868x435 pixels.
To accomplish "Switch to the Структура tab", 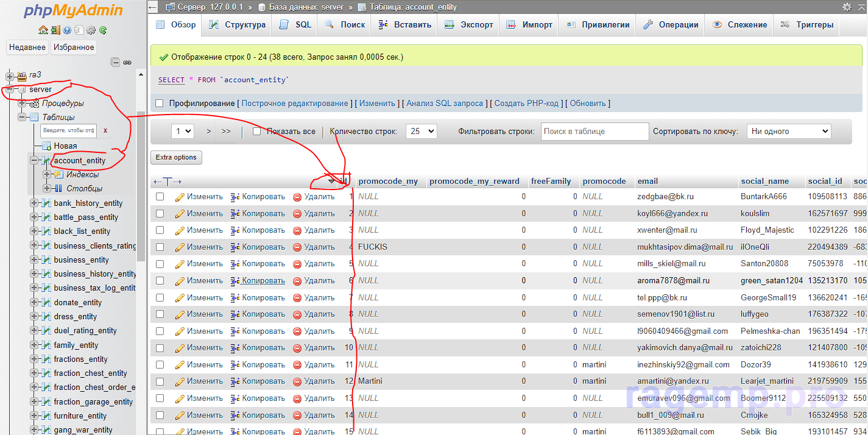I will tap(238, 25).
